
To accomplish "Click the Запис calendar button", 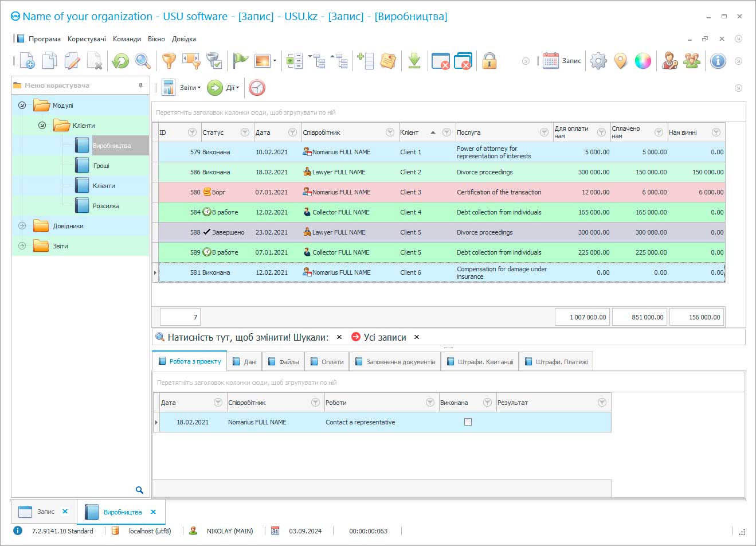I will click(562, 61).
